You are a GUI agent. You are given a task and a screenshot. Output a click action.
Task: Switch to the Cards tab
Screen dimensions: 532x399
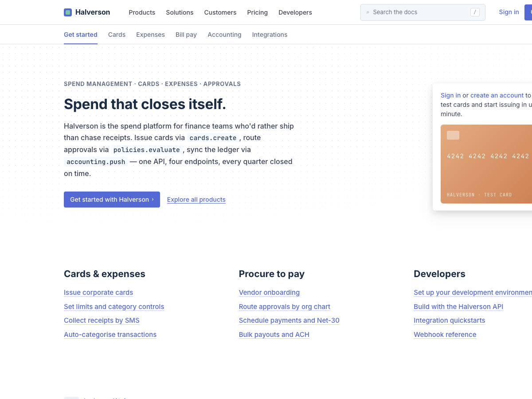pyautogui.click(x=117, y=35)
